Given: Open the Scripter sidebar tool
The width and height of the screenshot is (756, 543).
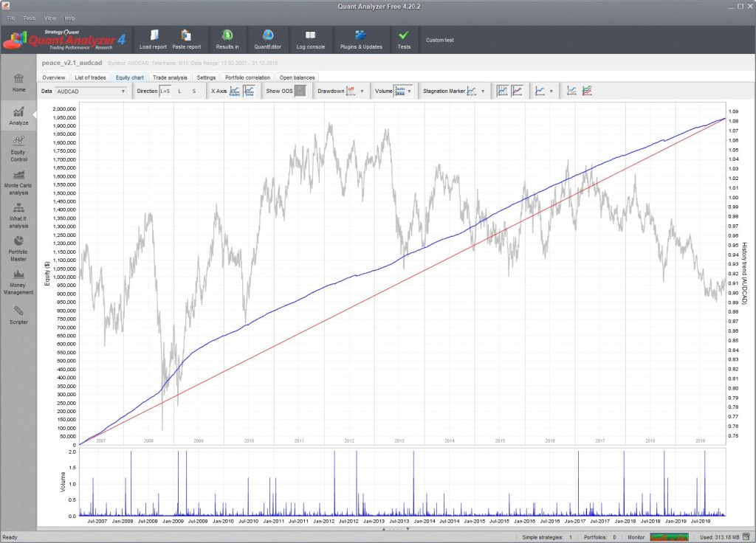Looking at the screenshot, I should (18, 316).
